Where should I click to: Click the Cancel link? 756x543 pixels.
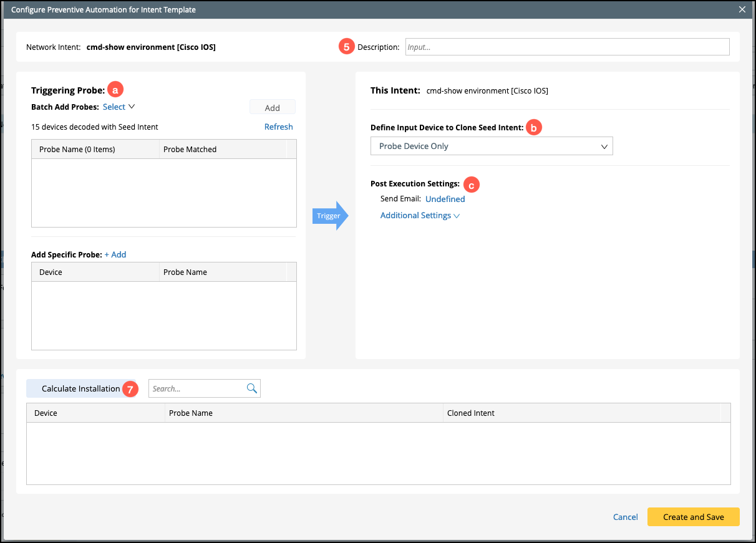(x=625, y=517)
